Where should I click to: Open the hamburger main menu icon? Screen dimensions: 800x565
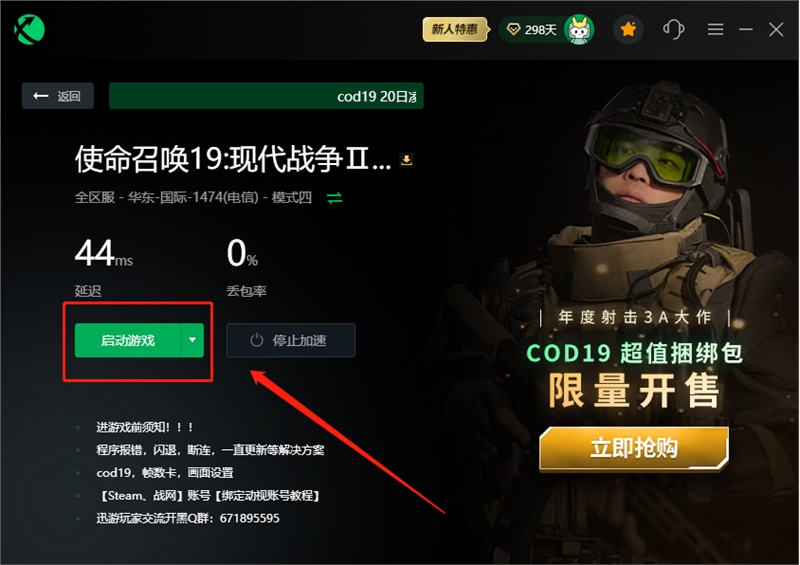715,30
